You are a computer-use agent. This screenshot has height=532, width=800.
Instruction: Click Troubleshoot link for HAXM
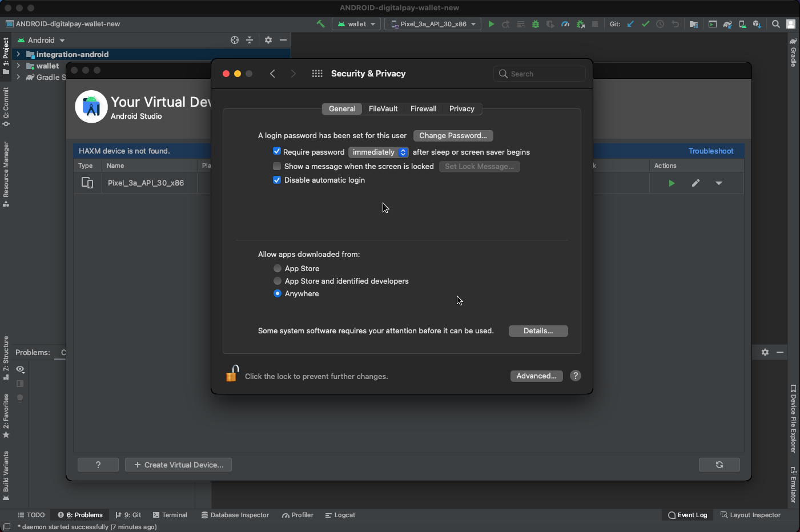711,151
